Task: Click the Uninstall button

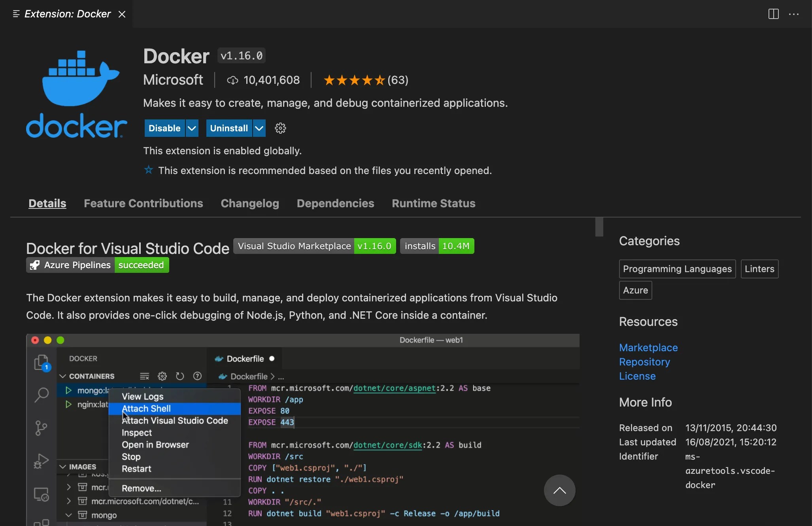Action: (229, 128)
